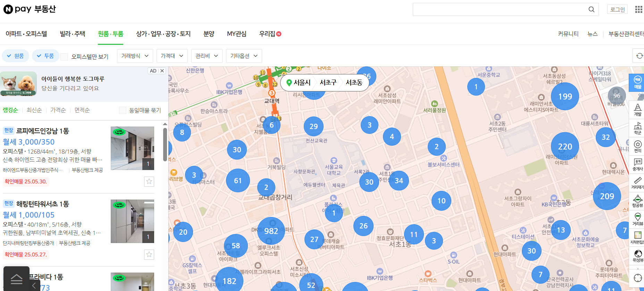
Task: Click the 로그인 button
Action: tap(617, 9)
